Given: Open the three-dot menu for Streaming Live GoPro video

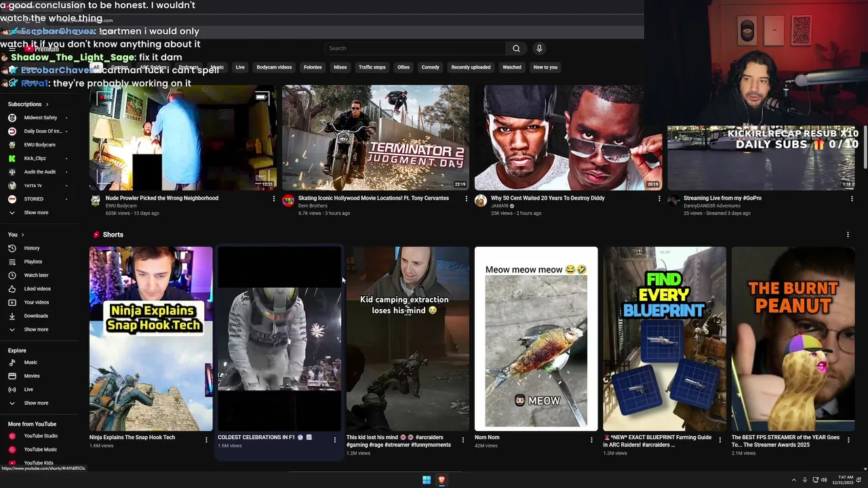Looking at the screenshot, I should click(852, 199).
